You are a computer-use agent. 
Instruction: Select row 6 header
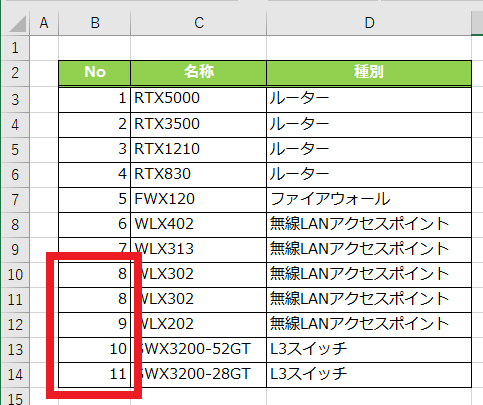pyautogui.click(x=15, y=175)
